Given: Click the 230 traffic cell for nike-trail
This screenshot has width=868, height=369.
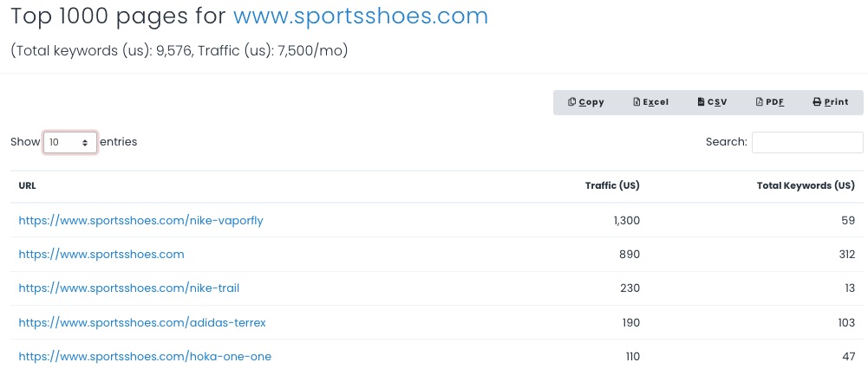Looking at the screenshot, I should 630,288.
